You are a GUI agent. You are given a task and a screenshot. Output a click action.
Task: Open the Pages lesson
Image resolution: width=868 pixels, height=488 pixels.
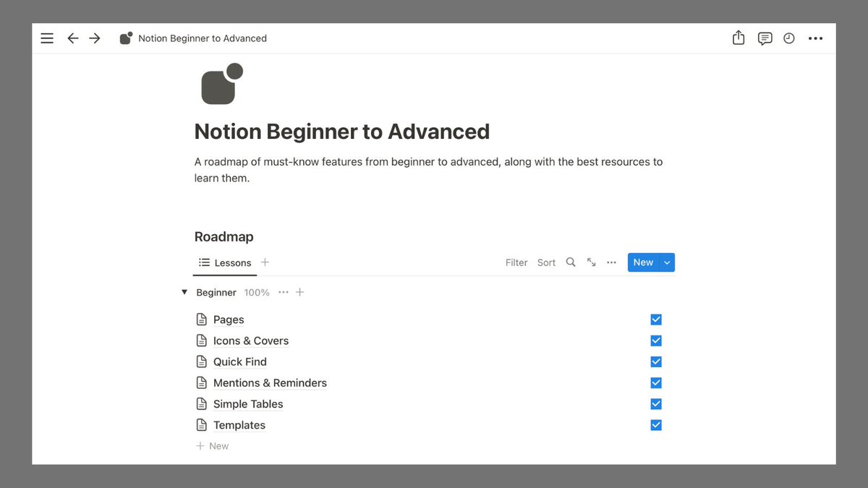click(229, 320)
